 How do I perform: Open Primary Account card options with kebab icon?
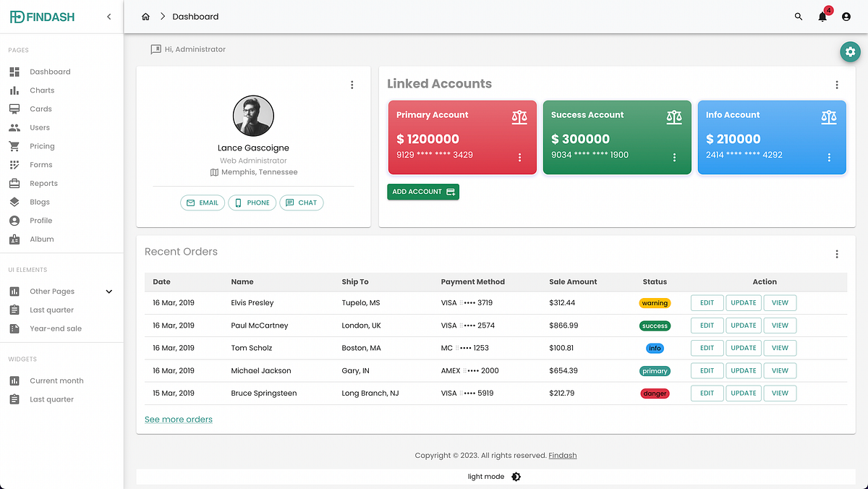coord(519,158)
